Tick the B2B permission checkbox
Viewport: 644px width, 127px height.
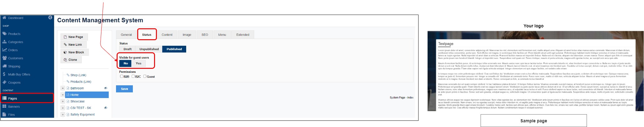(122, 76)
